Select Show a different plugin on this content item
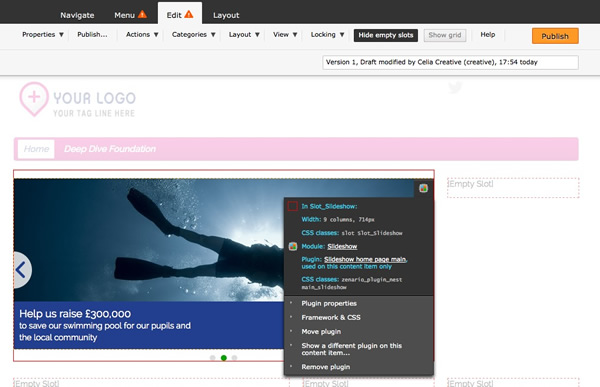Screen dimensions: 600x387 pyautogui.click(x=352, y=349)
